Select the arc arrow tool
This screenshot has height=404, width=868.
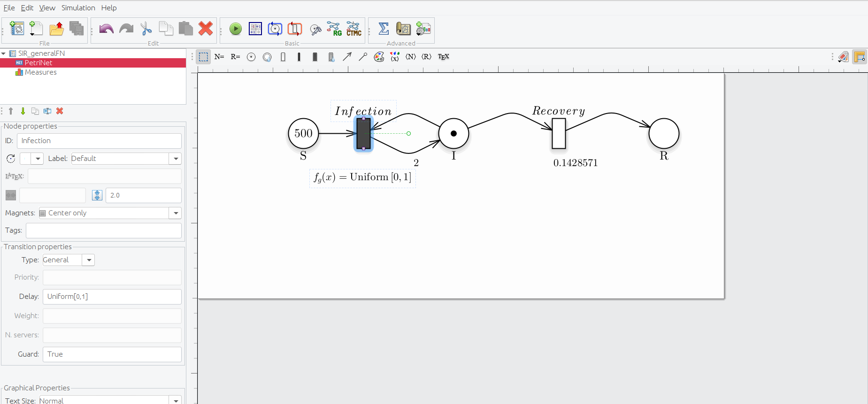coord(347,57)
